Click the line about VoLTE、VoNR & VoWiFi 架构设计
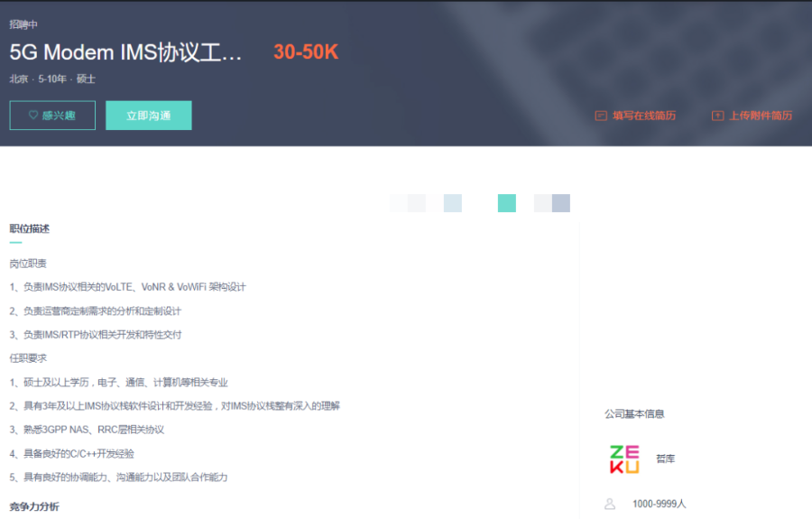This screenshot has height=519, width=812. click(127, 287)
